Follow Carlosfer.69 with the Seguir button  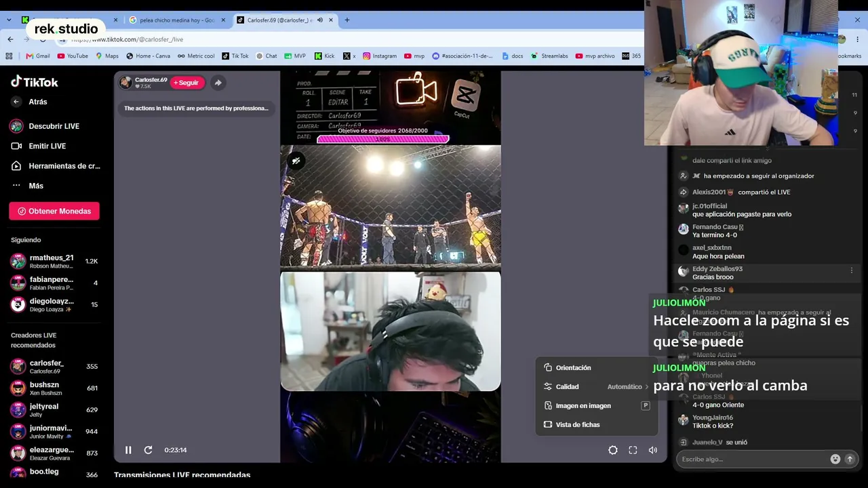(x=187, y=83)
